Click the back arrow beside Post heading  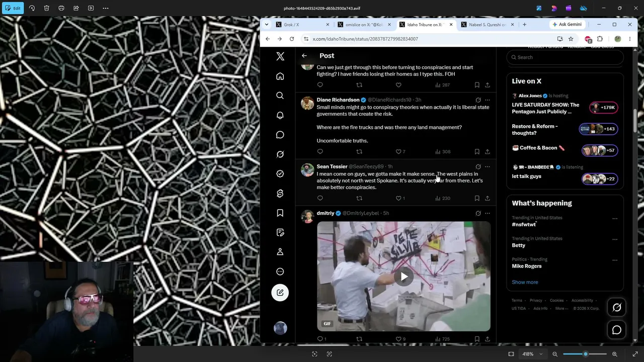304,56
